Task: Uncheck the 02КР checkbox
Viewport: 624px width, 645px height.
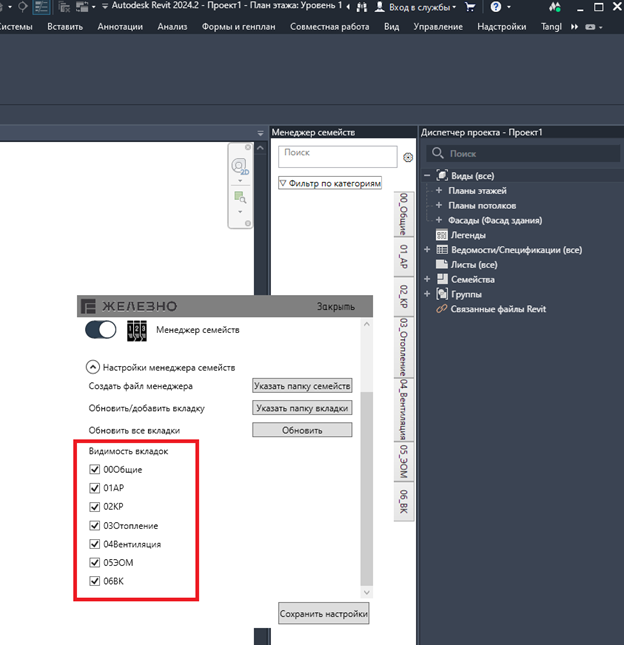Action: click(95, 506)
